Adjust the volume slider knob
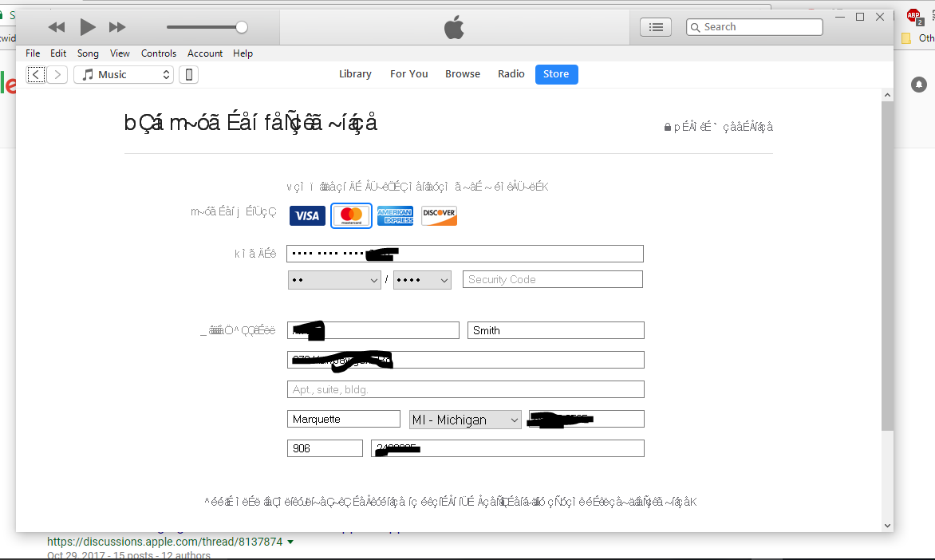 pyautogui.click(x=242, y=27)
